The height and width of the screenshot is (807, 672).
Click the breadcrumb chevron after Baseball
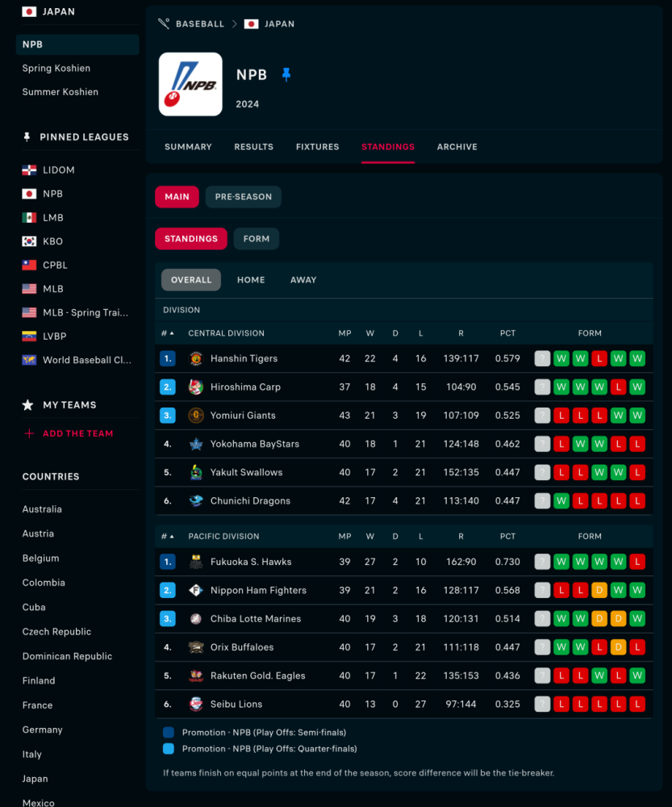pos(234,23)
